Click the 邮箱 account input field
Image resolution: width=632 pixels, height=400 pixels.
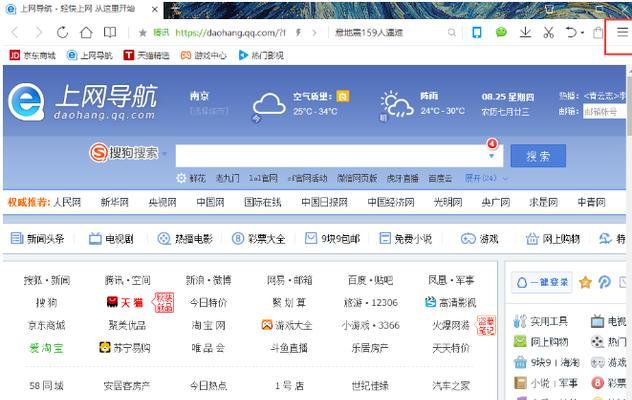coord(605,112)
